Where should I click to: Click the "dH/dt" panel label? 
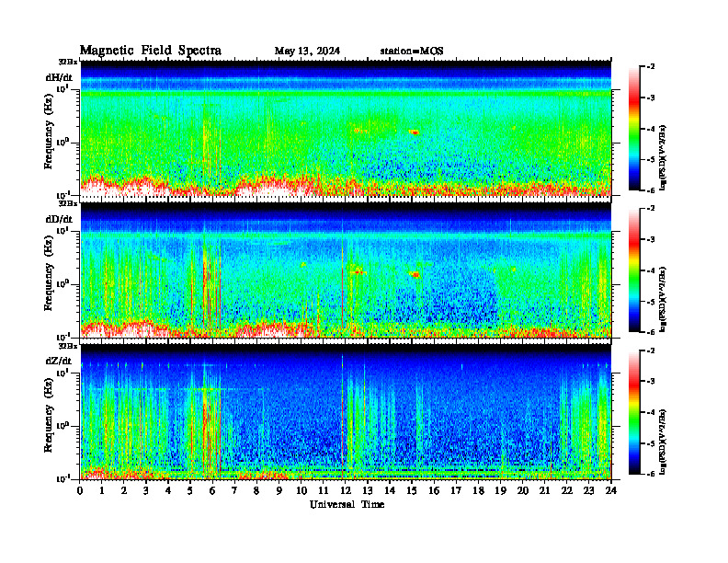(59, 77)
